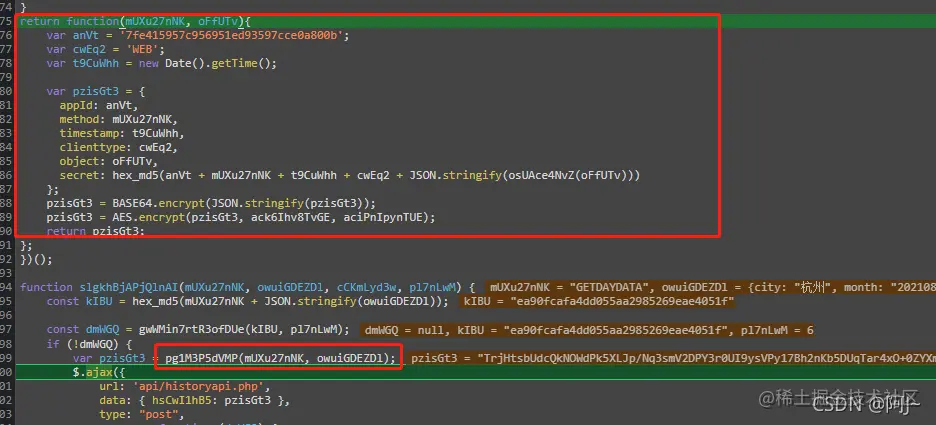Viewport: 936px width, 425px height.
Task: Select the 'timestamp' property key
Action: 88,133
